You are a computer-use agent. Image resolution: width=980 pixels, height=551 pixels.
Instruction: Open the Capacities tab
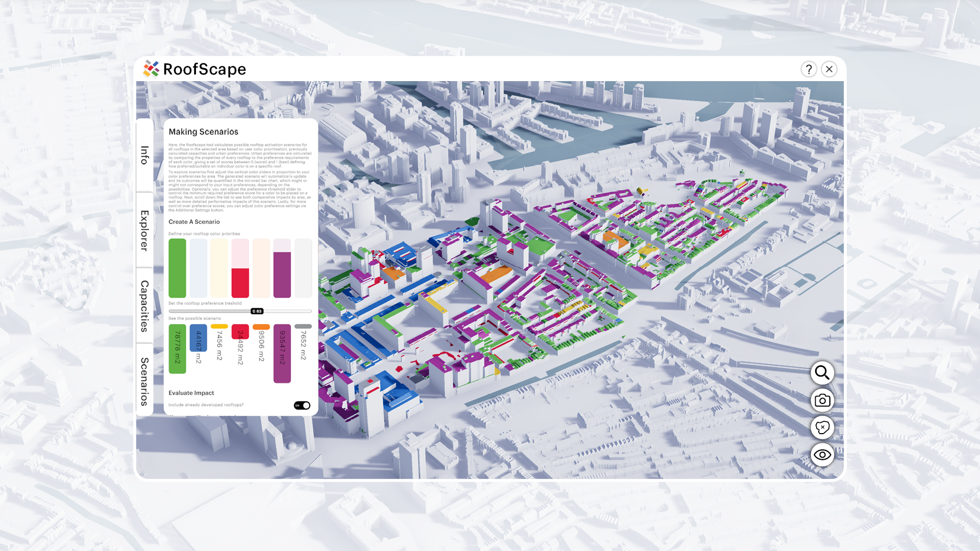point(144,306)
